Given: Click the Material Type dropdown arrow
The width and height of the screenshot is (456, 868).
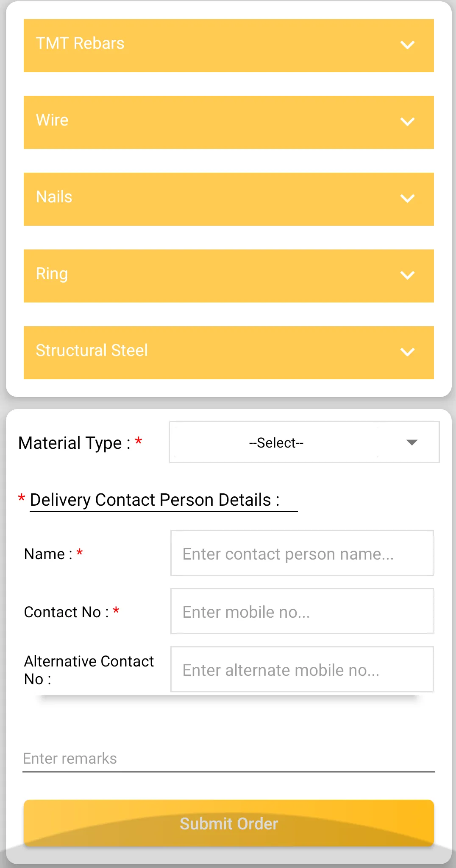Looking at the screenshot, I should (412, 442).
